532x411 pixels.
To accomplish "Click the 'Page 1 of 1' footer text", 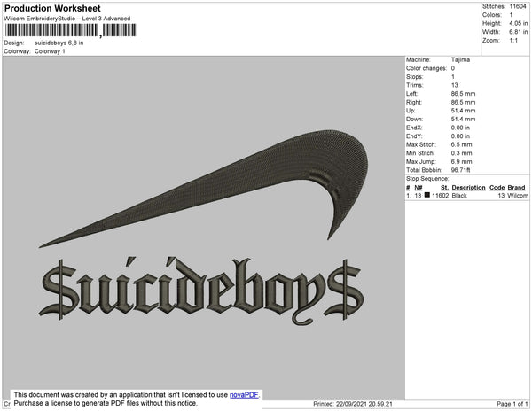I will [512, 404].
